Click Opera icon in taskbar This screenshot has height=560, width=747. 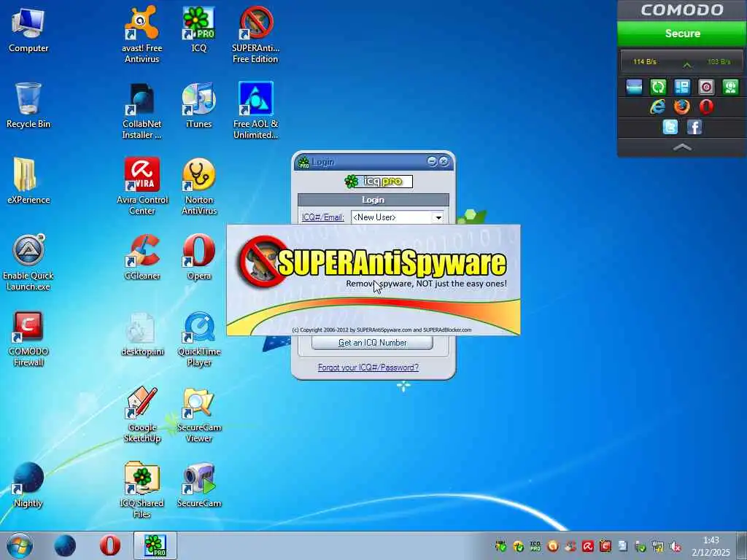click(x=110, y=545)
